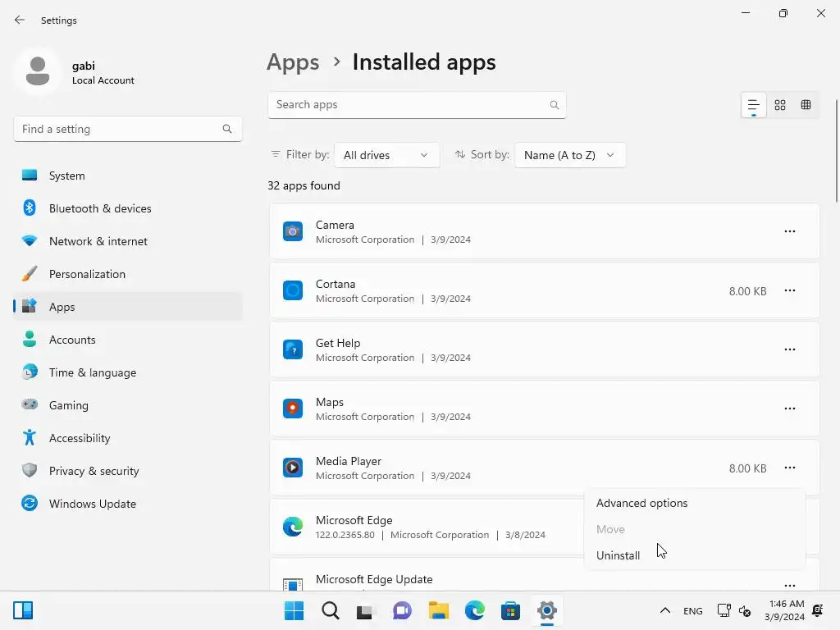
Task: Click the Apps breadcrumb link
Action: point(293,62)
